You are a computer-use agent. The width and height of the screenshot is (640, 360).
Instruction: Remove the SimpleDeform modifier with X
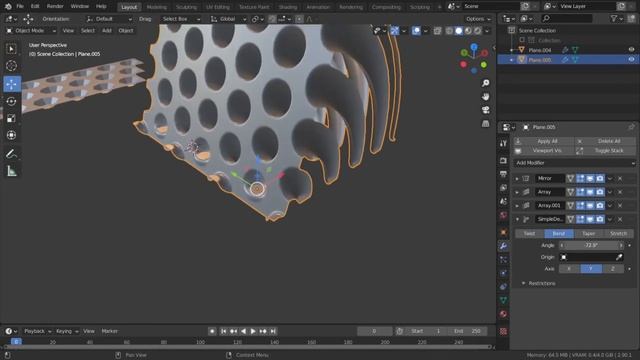point(620,219)
